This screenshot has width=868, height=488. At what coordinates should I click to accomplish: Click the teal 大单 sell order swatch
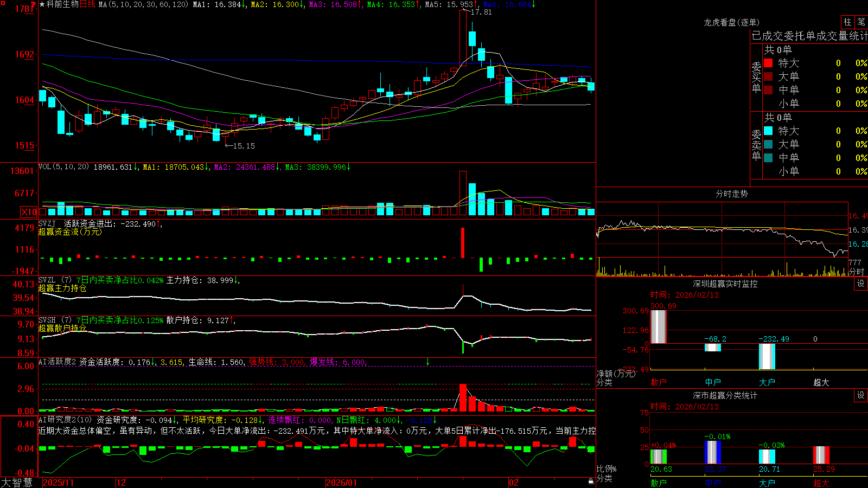pyautogui.click(x=768, y=144)
